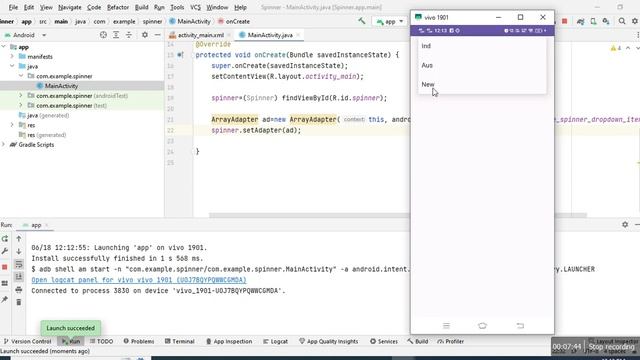The height and width of the screenshot is (360, 640).
Task: Click the Build hammer icon in toolbar
Action: pos(362,21)
